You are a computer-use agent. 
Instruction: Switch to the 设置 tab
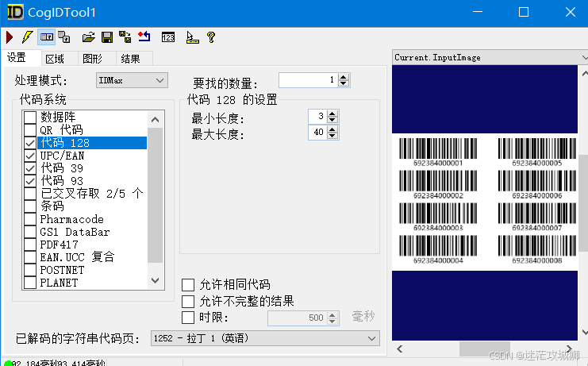17,58
